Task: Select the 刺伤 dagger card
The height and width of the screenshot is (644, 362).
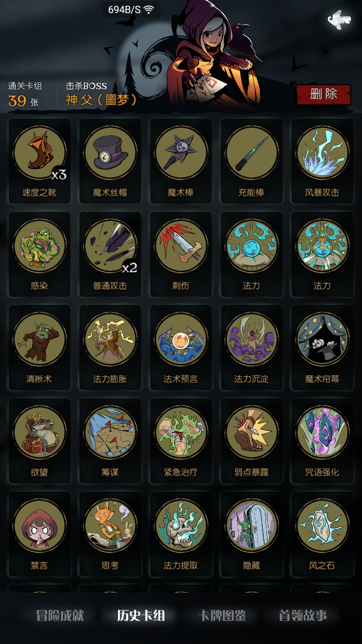Action: pos(181,254)
